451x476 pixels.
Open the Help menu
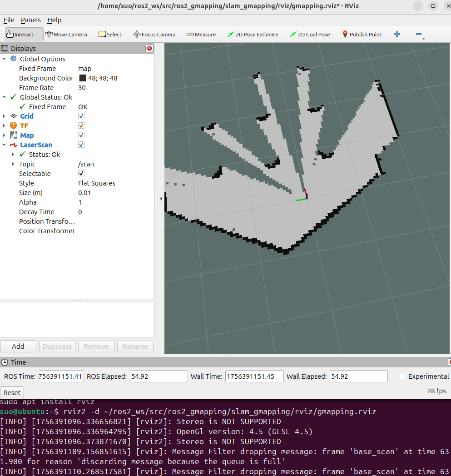[55, 20]
